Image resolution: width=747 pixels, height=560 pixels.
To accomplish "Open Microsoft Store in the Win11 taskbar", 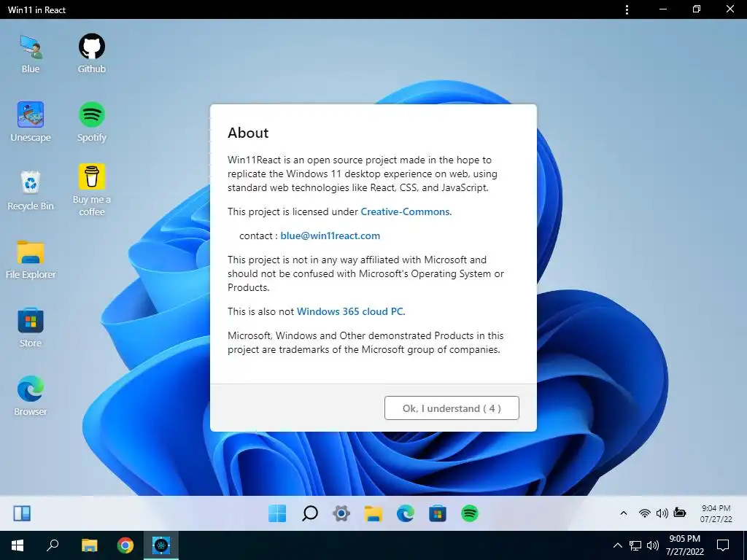I will [438, 513].
